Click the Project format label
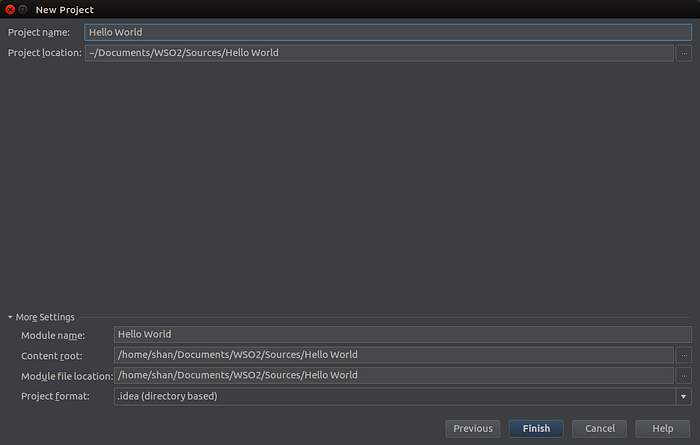 click(55, 396)
